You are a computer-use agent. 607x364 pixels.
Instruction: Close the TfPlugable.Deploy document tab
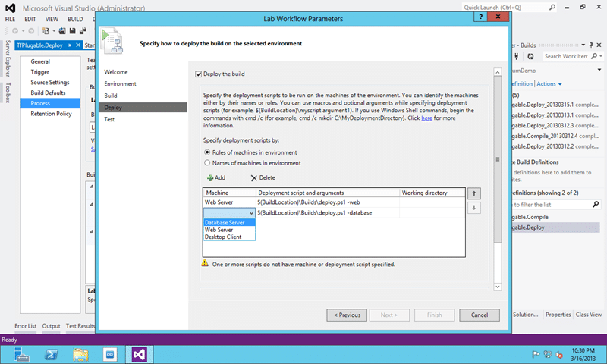78,45
